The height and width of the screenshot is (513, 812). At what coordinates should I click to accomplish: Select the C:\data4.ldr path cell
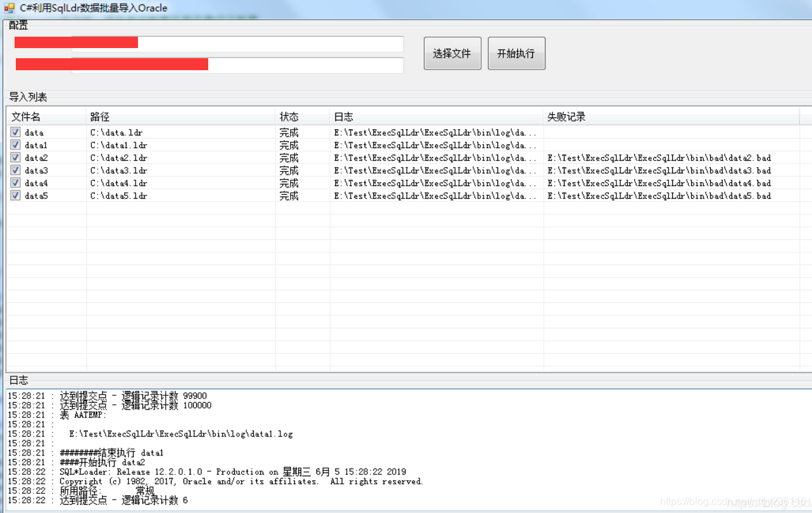click(x=119, y=183)
